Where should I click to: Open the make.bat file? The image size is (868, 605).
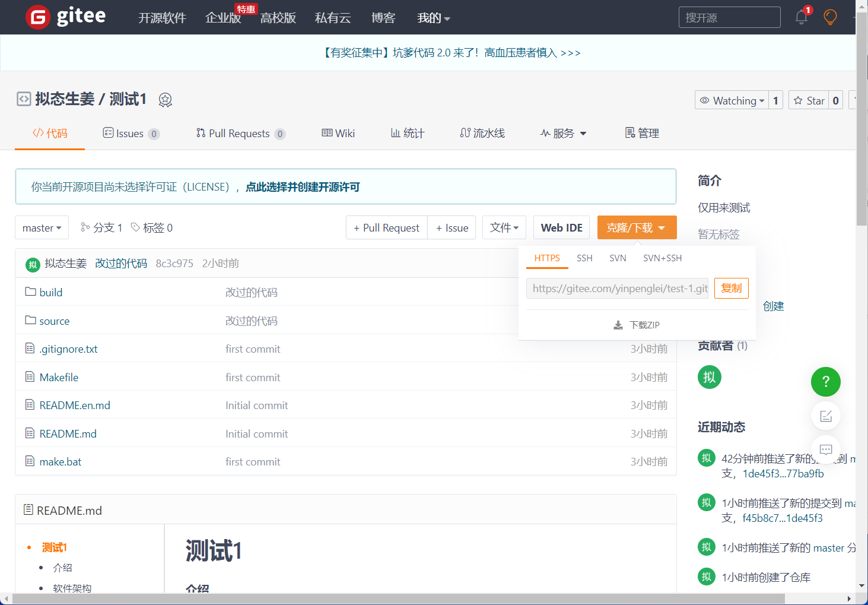point(61,462)
